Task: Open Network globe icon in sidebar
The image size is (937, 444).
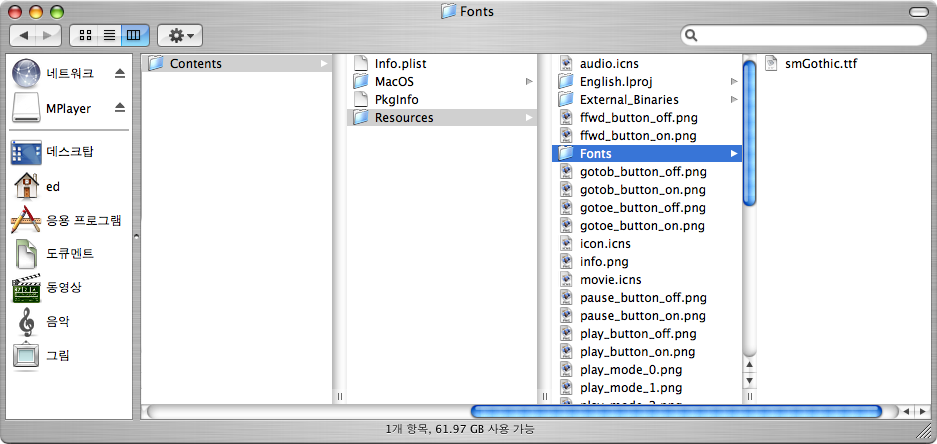Action: click(26, 73)
